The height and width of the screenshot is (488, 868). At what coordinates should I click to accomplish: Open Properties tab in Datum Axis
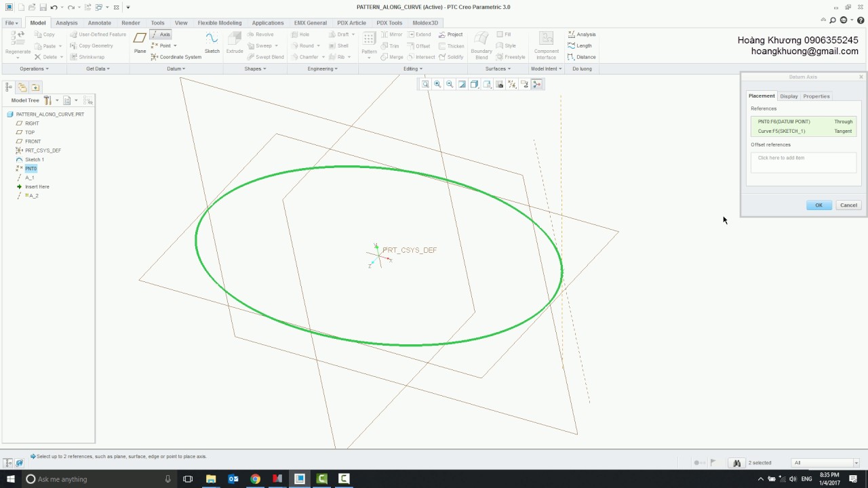816,96
